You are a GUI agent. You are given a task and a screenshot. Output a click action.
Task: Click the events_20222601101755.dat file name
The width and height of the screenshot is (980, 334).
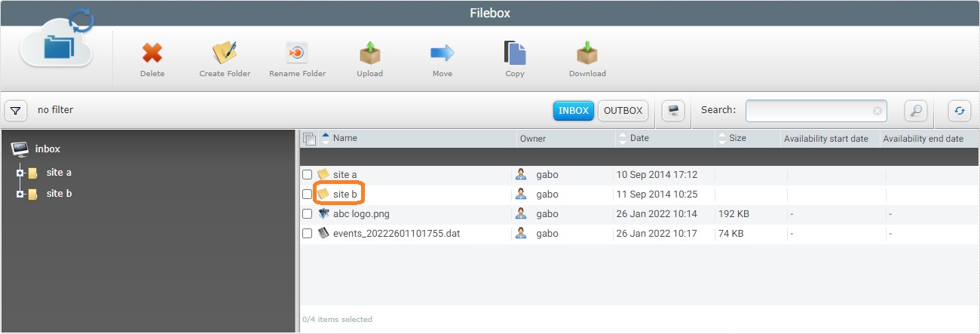[x=397, y=234]
